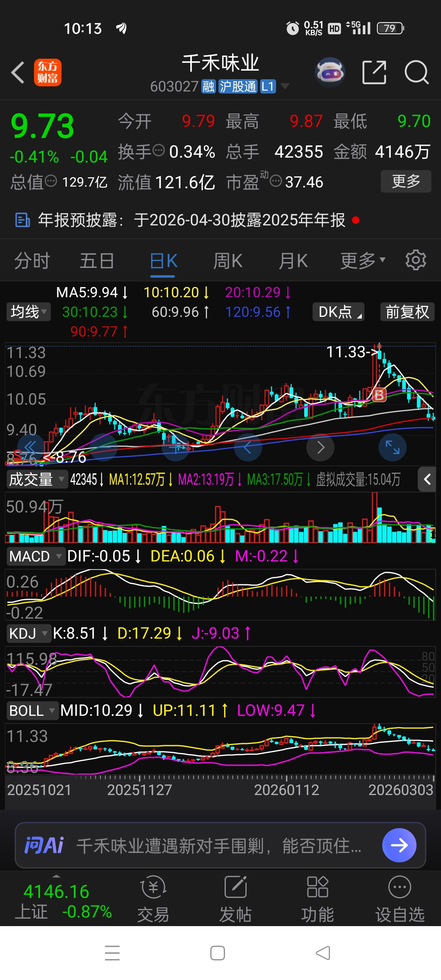Tap AI question input field
441x980 pixels.
click(x=220, y=845)
